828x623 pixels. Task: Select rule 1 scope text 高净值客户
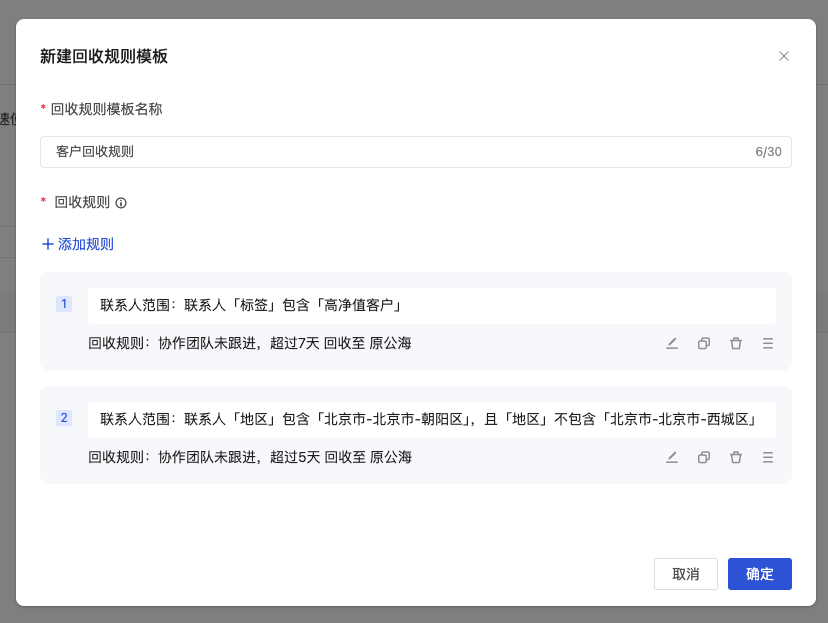click(359, 305)
